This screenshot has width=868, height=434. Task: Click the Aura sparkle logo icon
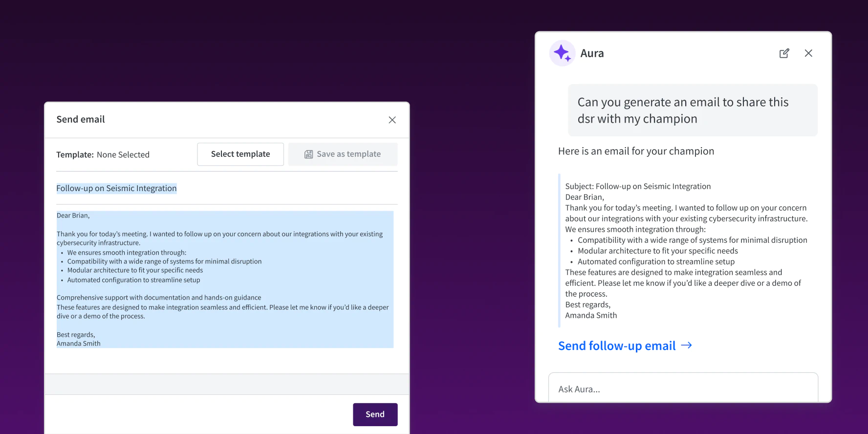coord(562,53)
